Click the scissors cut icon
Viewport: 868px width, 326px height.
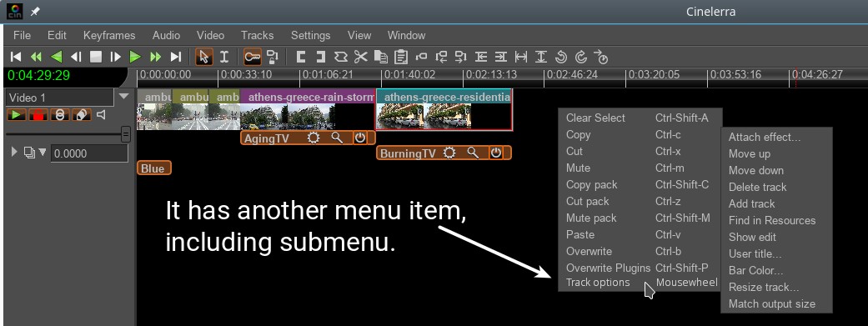[360, 57]
